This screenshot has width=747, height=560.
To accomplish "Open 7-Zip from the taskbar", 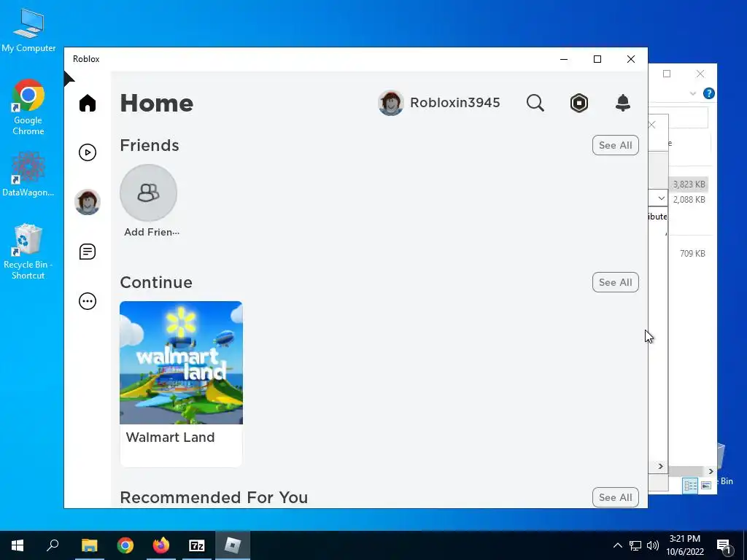I will [x=197, y=545].
